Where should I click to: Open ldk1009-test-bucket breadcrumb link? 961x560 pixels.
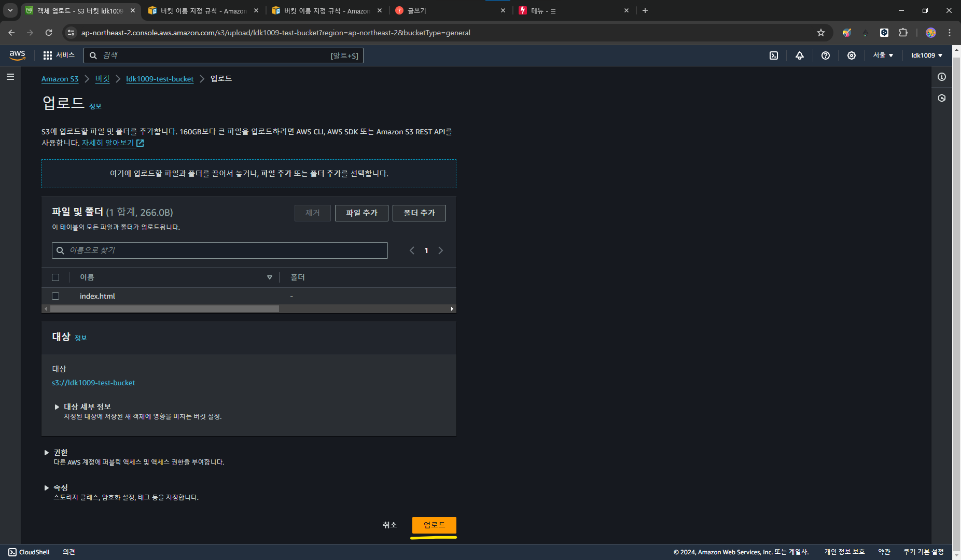160,79
